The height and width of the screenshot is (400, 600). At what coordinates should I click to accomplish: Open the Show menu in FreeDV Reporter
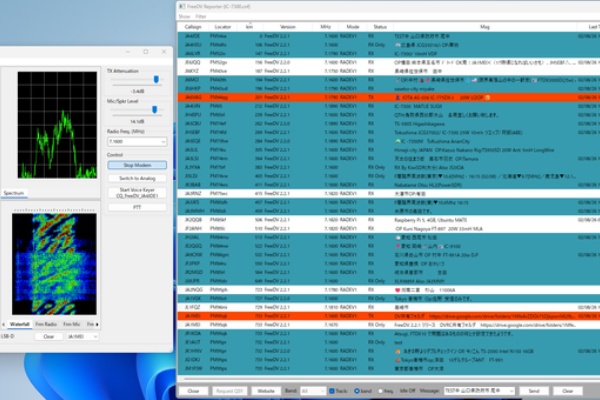[184, 16]
